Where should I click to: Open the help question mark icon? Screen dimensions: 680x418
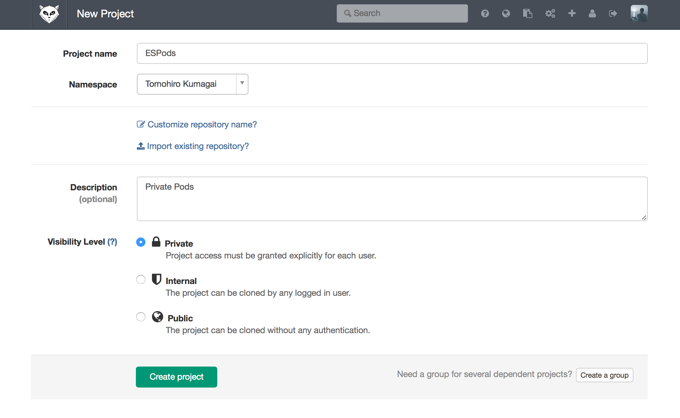(485, 13)
